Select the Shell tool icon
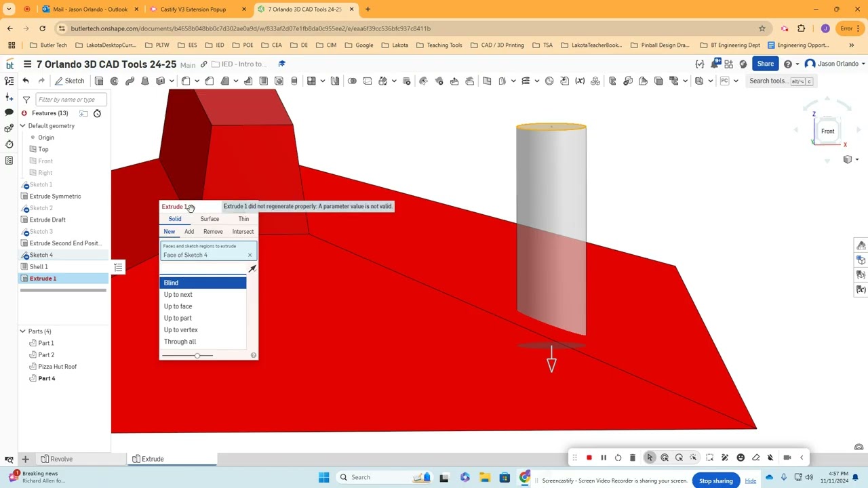This screenshot has width=868, height=488. pyautogui.click(x=264, y=81)
